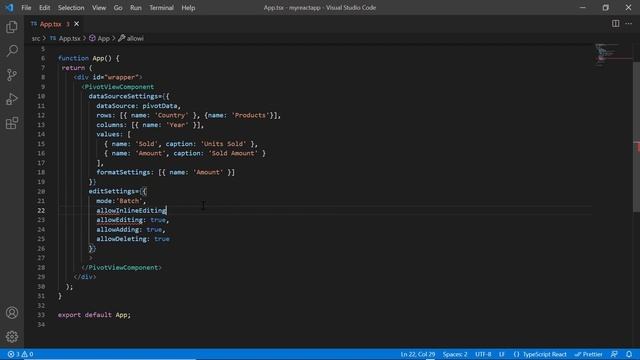640x360 pixels.
Task: Open the Run menu
Action: (x=136, y=8)
